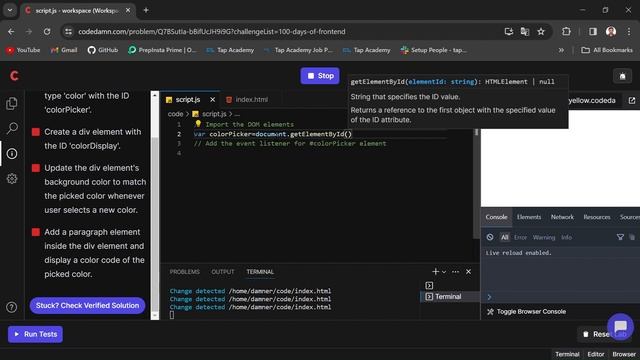Expand the new terminal dropdown arrow

coord(444,272)
